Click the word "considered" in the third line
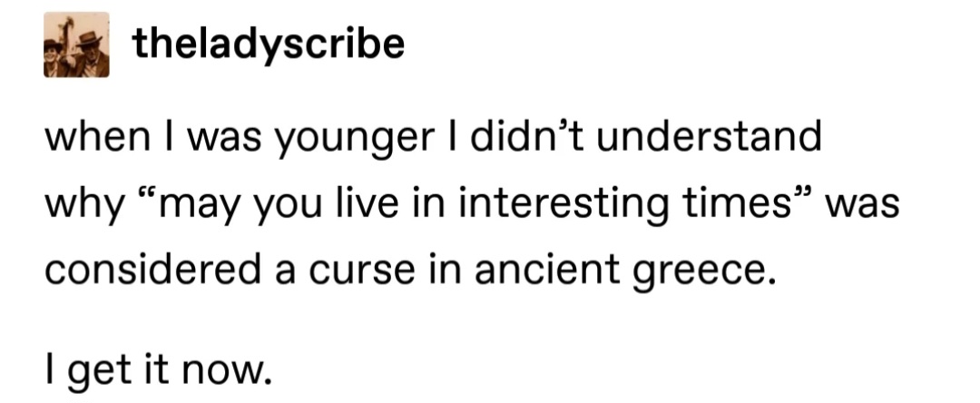 point(152,268)
